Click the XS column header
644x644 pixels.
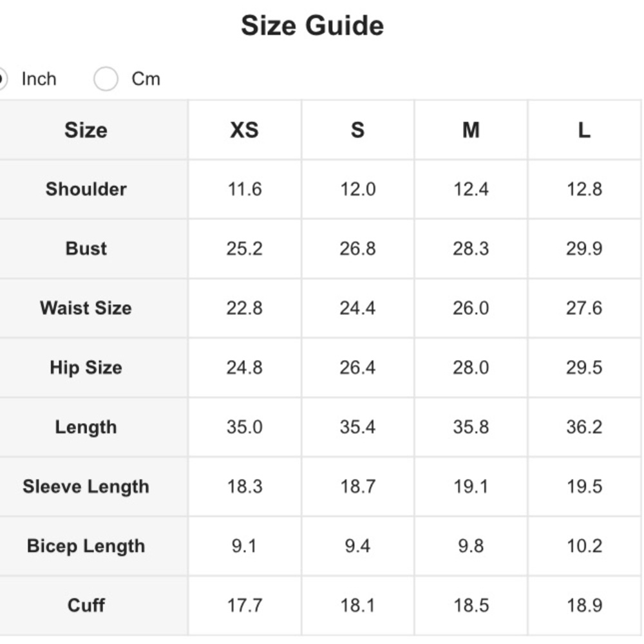[x=244, y=130]
